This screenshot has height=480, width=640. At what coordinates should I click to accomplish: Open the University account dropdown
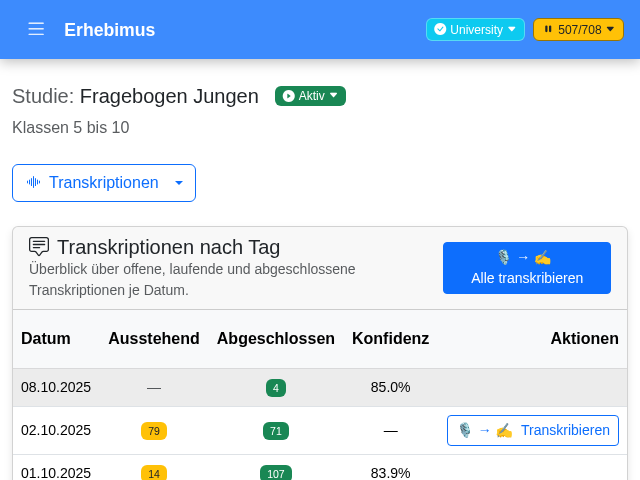(475, 30)
